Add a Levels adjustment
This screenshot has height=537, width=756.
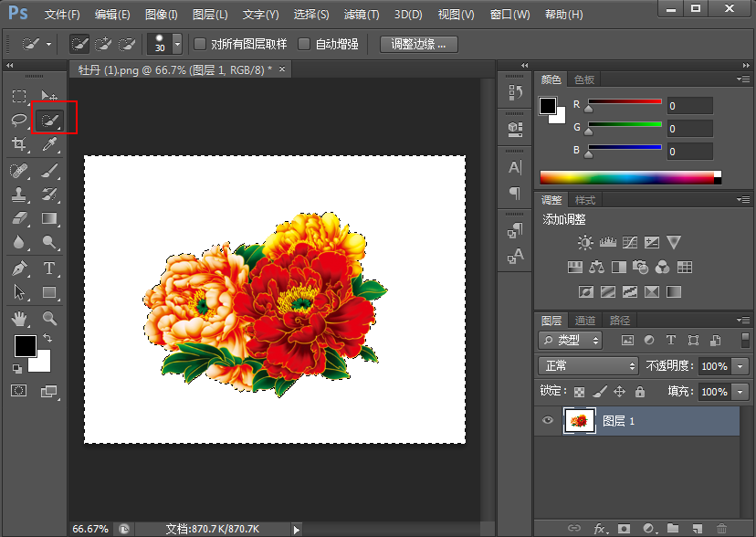(x=607, y=242)
